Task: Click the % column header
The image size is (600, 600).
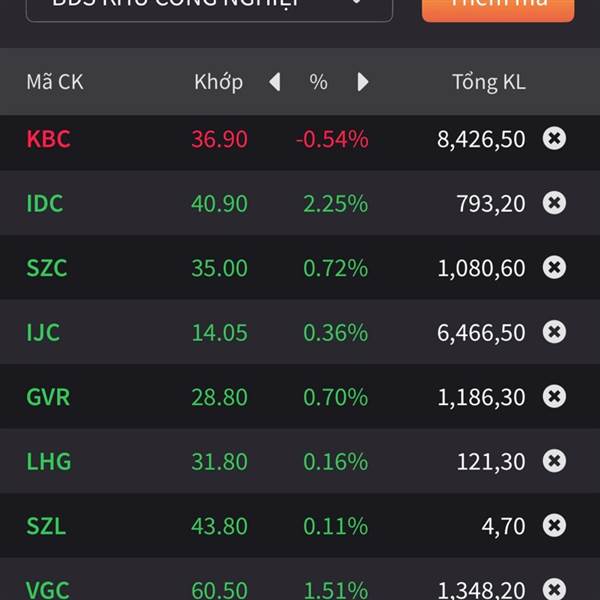Action: coord(319,82)
